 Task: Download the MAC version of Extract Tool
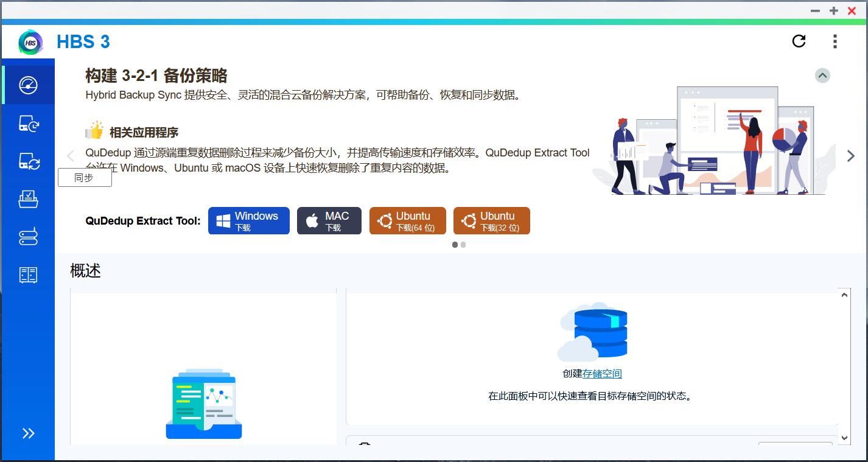coord(329,220)
